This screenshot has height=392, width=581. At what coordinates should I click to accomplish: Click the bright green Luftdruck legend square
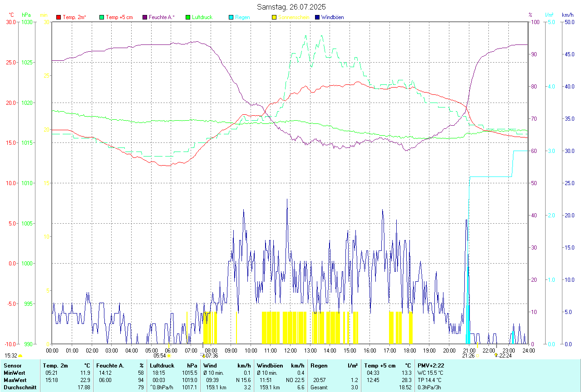click(x=188, y=17)
